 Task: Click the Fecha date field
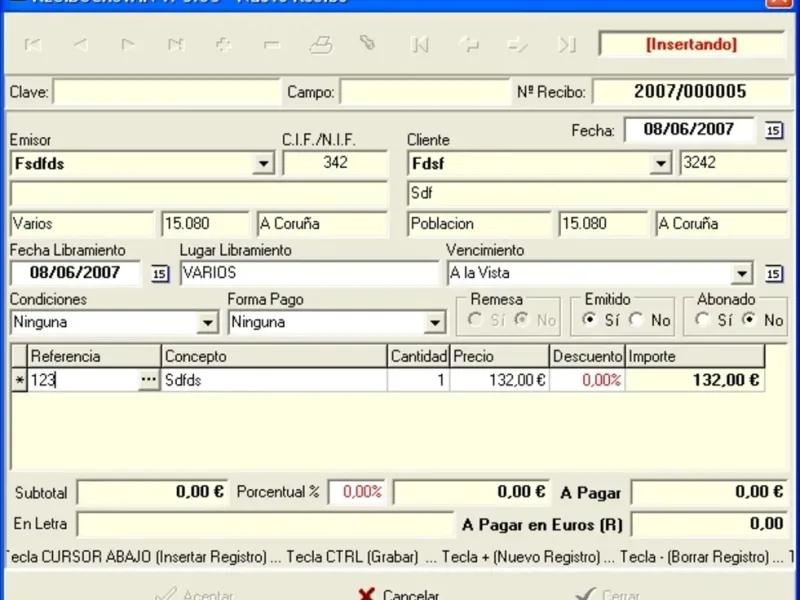[x=688, y=130]
